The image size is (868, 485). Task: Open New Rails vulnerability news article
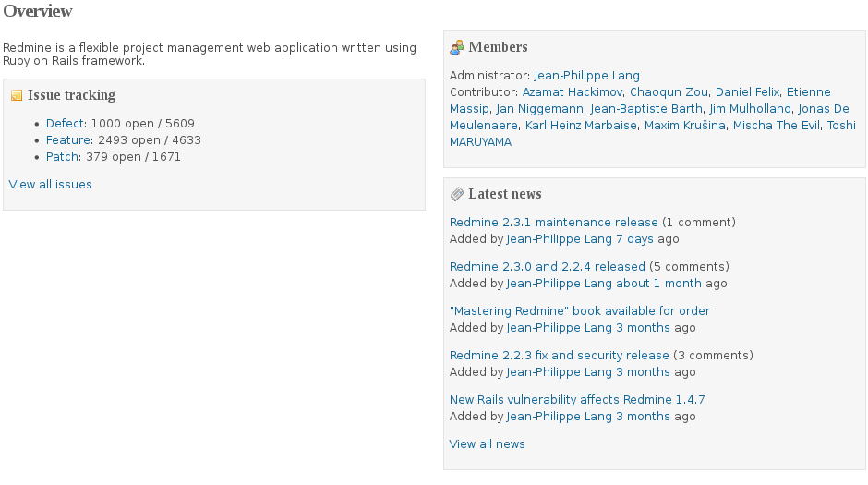point(576,400)
